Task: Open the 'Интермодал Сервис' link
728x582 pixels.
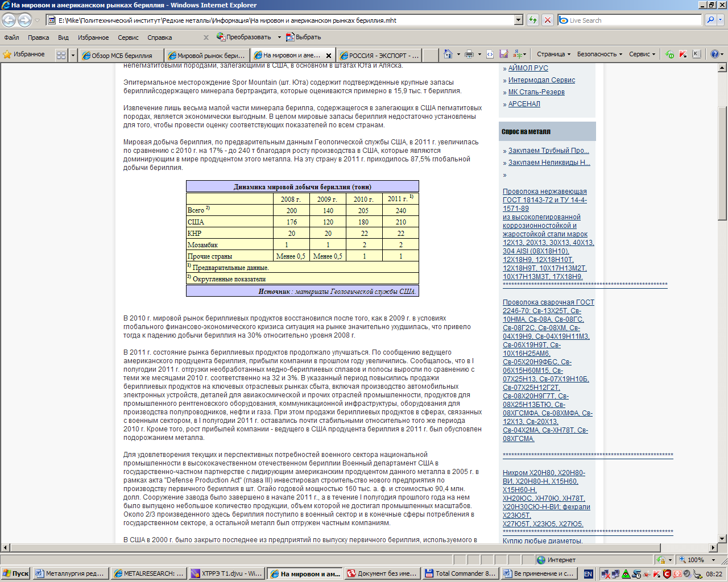Action: tap(541, 80)
